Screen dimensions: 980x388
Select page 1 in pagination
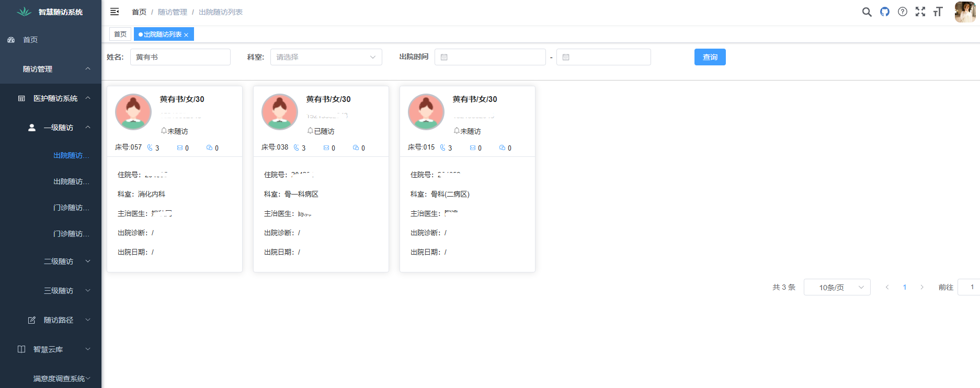904,287
